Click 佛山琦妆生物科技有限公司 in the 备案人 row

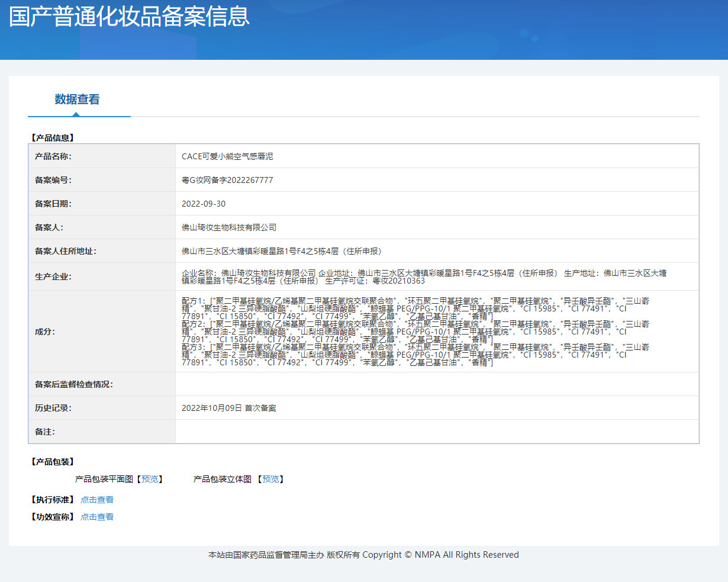[229, 227]
